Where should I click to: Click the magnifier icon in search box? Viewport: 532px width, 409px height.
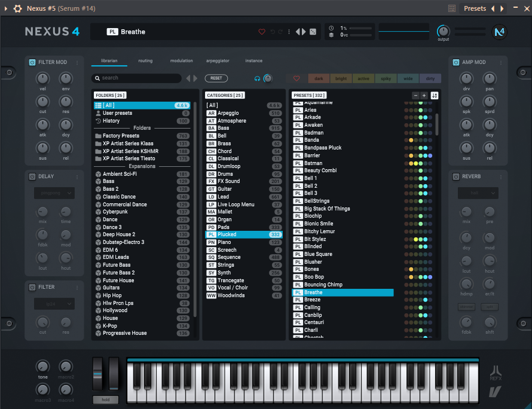97,78
